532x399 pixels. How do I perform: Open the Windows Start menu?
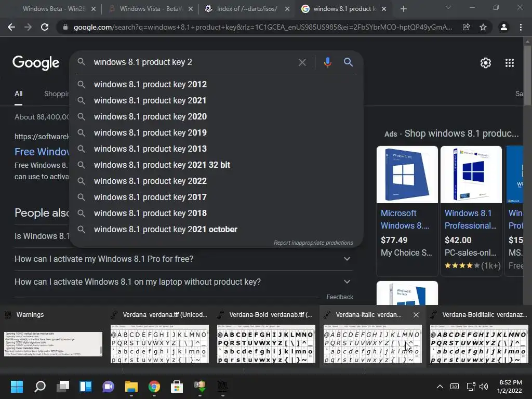[x=17, y=387]
